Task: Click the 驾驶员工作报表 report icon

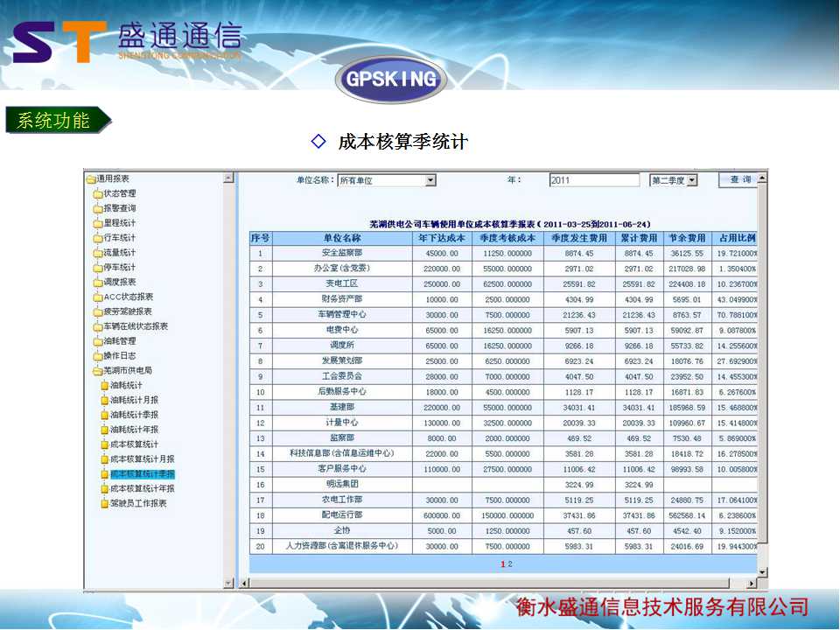Action: pos(105,503)
